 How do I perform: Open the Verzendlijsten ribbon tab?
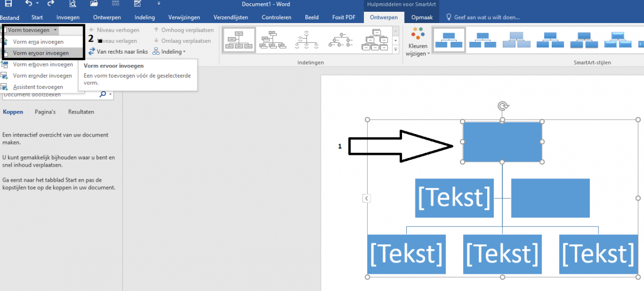pyautogui.click(x=231, y=17)
